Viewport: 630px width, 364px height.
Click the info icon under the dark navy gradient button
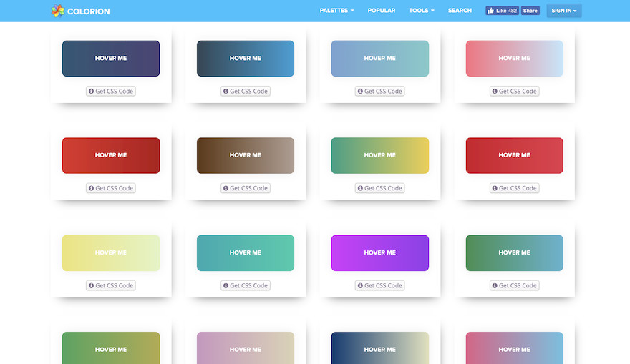tap(91, 92)
